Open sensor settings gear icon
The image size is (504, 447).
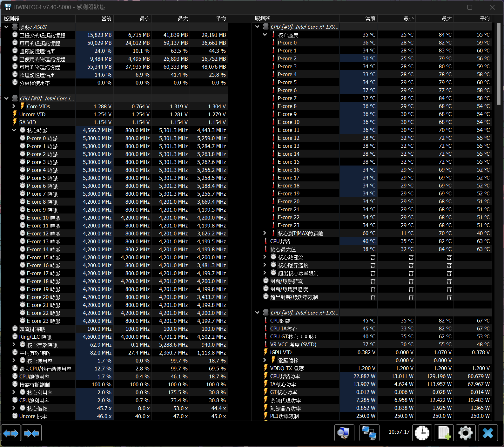click(466, 433)
